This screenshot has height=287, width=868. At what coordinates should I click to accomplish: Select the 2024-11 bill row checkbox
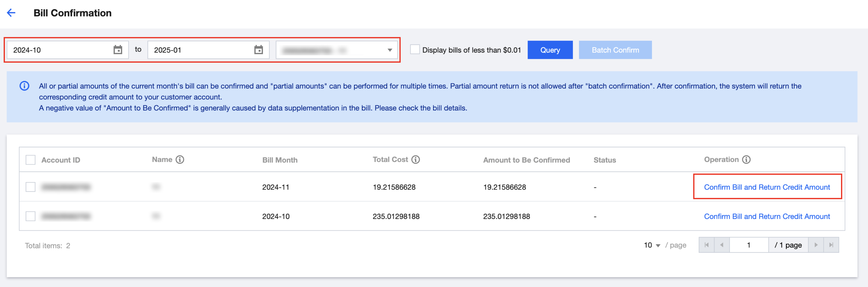31,187
